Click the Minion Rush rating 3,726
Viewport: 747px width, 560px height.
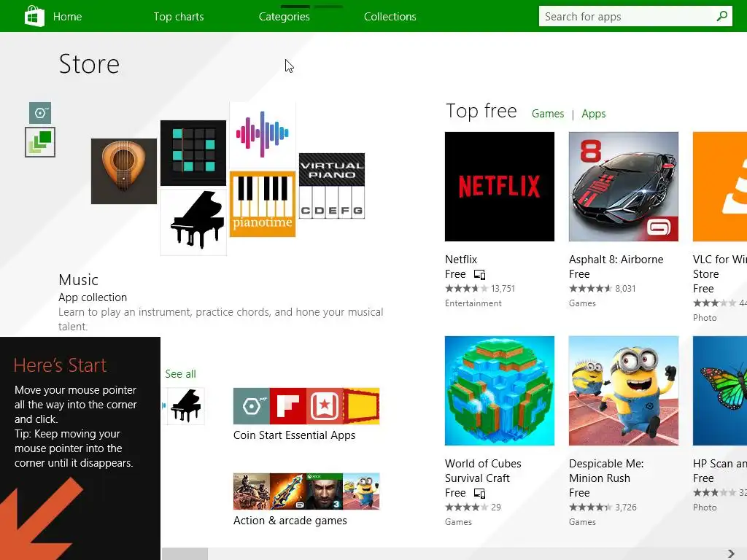625,507
